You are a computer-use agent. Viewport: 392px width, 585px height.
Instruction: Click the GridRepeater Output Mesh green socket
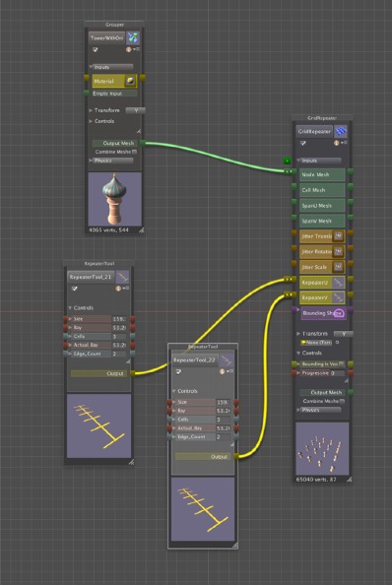click(x=351, y=393)
